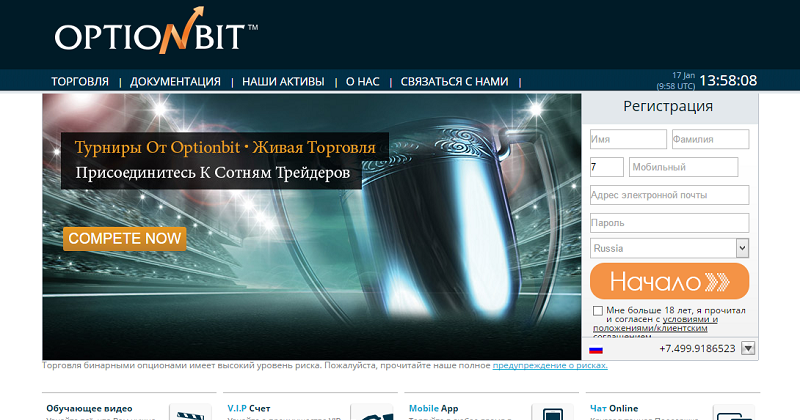Click the Регистрация heading
800x420 pixels.
pos(668,106)
